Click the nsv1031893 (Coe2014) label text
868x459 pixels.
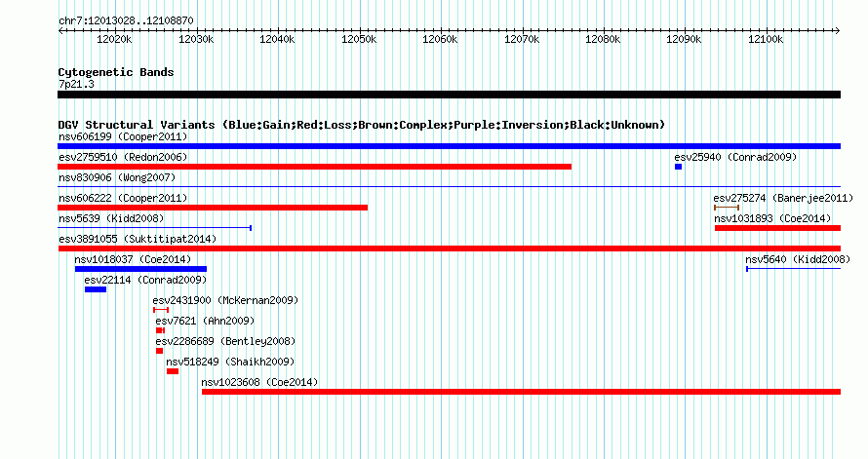point(772,218)
